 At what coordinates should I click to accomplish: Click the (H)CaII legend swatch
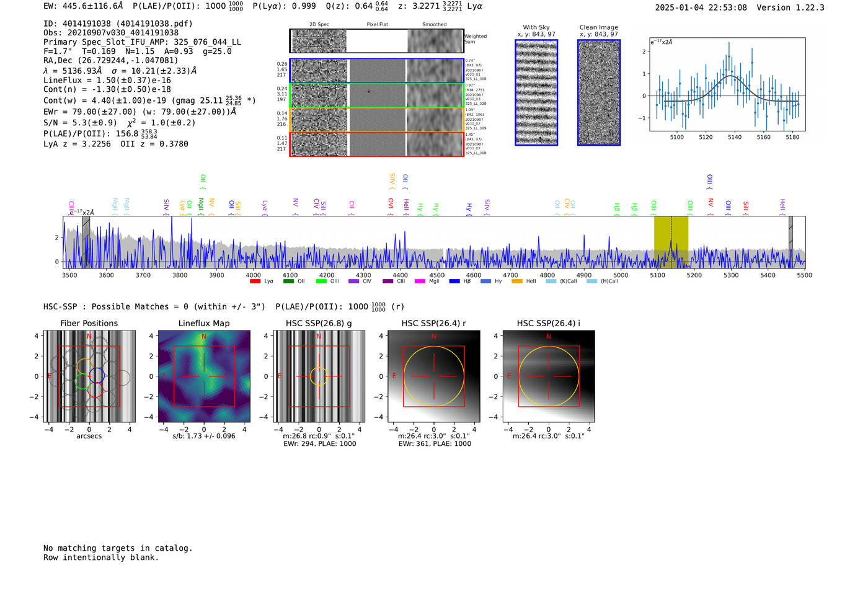pyautogui.click(x=591, y=282)
